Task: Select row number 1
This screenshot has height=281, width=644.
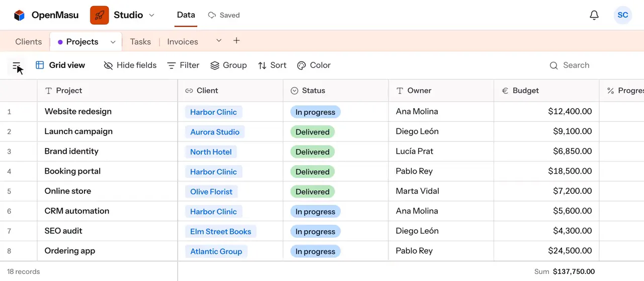Action: click(9, 112)
